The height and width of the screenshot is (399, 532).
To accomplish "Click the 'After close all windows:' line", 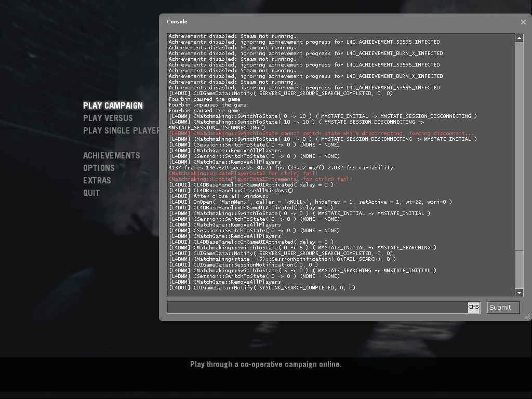I will [x=219, y=196].
